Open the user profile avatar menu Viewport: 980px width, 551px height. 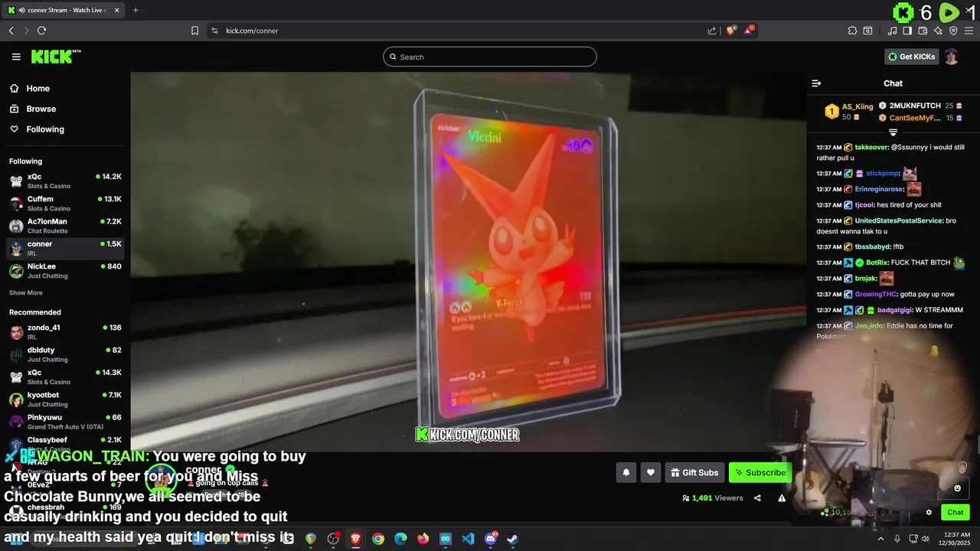952,57
